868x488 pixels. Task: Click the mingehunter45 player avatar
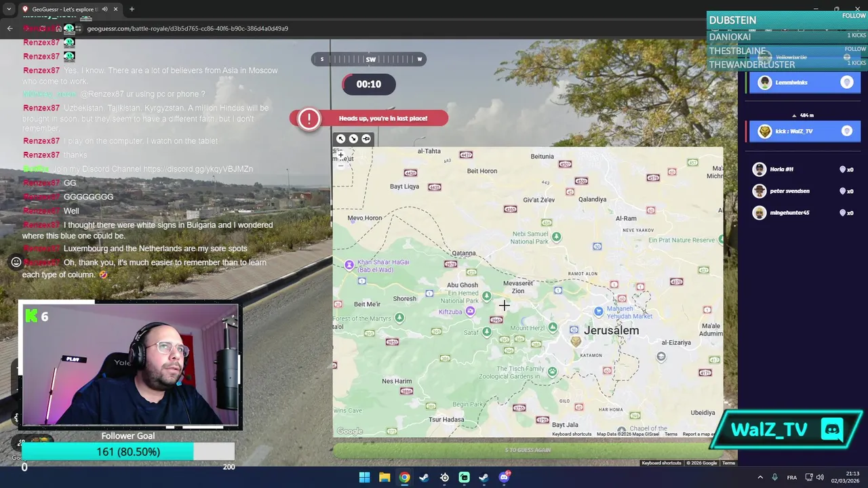tap(759, 213)
